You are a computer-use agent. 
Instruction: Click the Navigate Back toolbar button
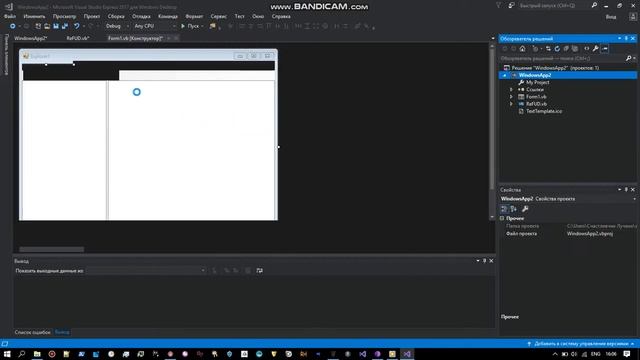pyautogui.click(x=13, y=26)
